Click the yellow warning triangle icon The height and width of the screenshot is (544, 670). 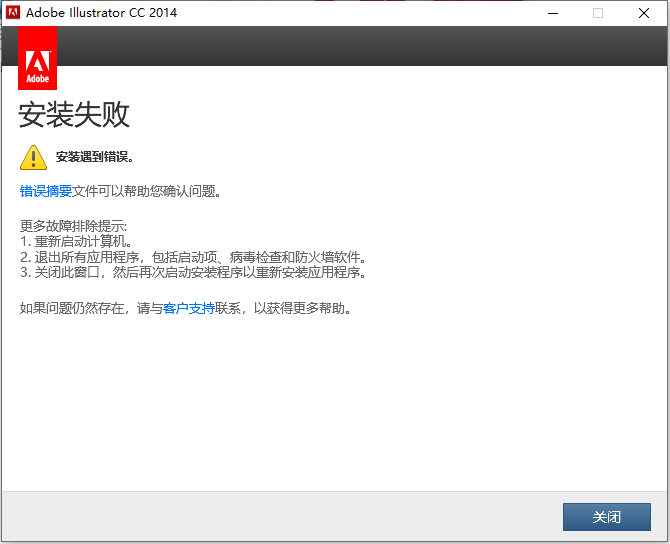(x=33, y=157)
